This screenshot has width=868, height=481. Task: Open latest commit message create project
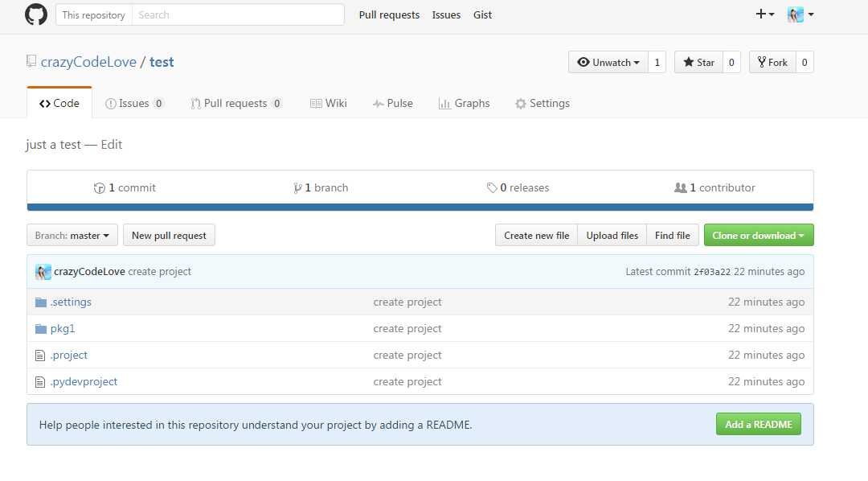[159, 272]
